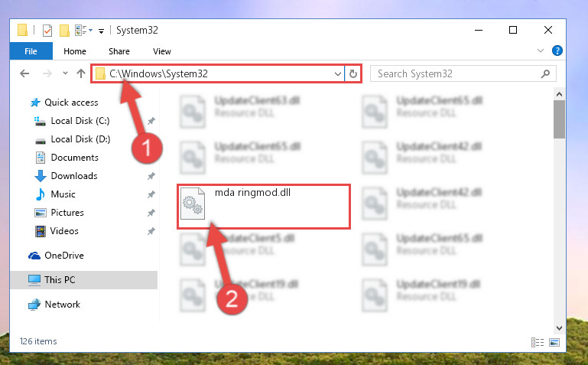Open the Help question mark icon
The image size is (588, 365).
(x=557, y=51)
